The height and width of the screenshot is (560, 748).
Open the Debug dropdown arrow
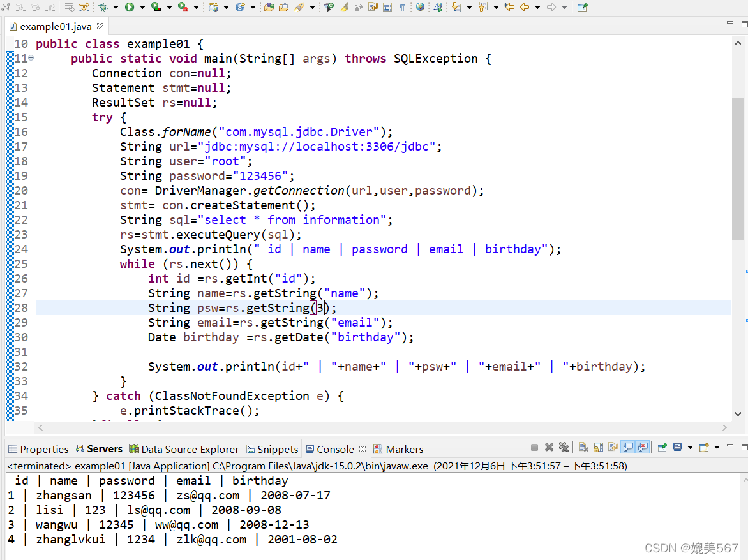[114, 7]
